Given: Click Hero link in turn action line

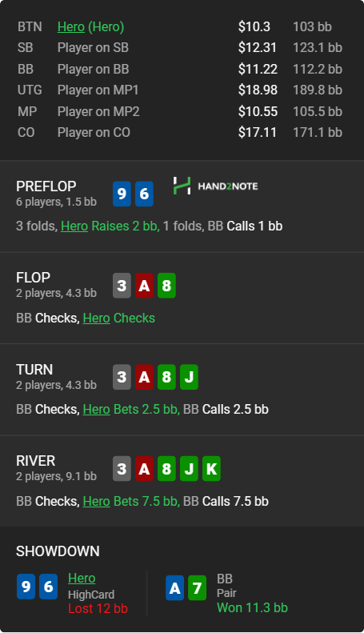Looking at the screenshot, I should pos(97,410).
